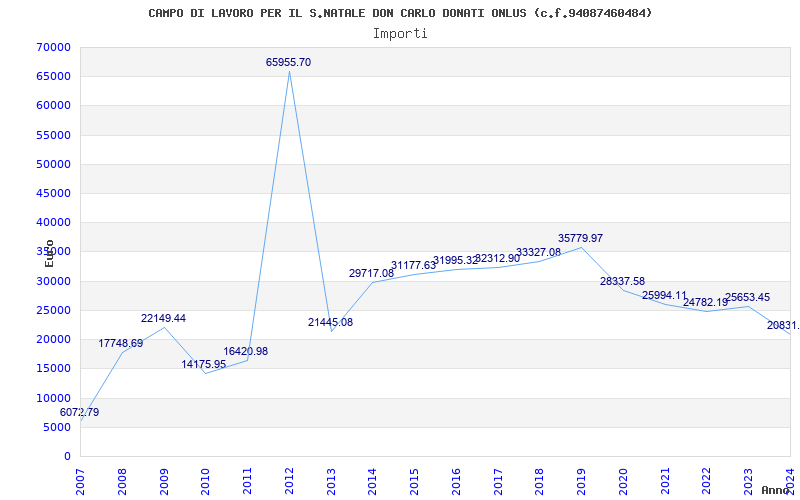Click the rotated 'Euro' y-axis title
The image size is (800, 500).
click(49, 253)
